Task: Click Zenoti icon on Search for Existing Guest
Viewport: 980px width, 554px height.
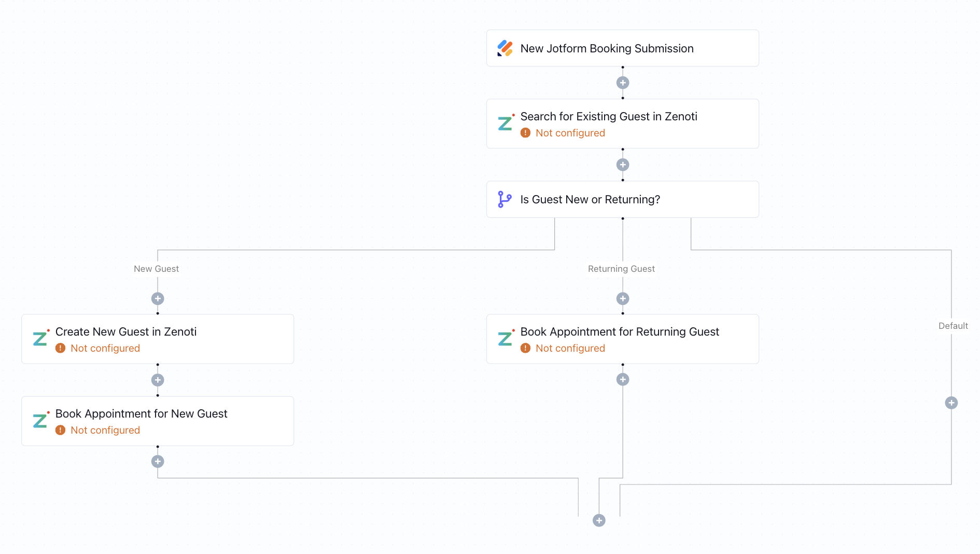Action: coord(506,123)
